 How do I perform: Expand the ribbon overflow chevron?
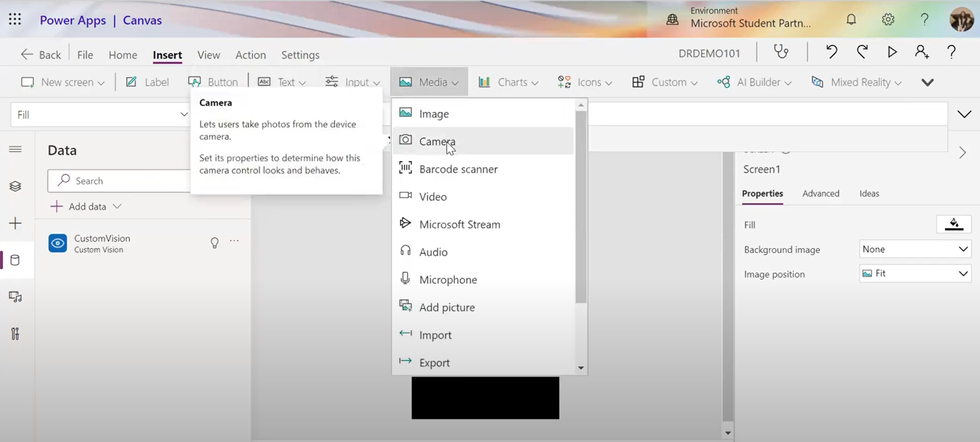[x=927, y=82]
